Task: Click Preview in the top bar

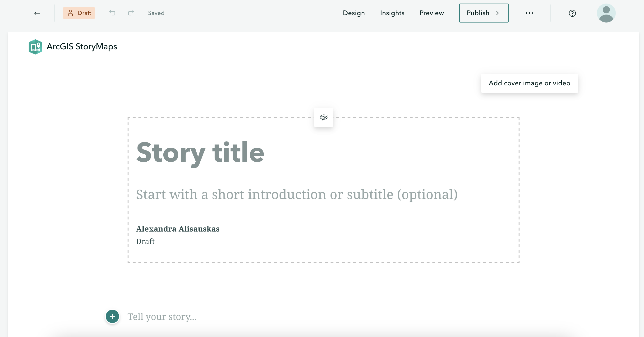Action: tap(432, 13)
